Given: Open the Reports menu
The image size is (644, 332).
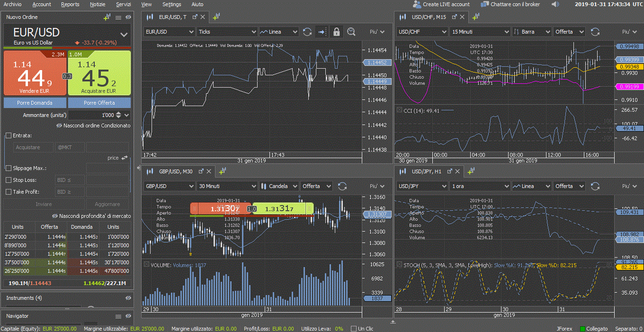Looking at the screenshot, I should 70,4.
